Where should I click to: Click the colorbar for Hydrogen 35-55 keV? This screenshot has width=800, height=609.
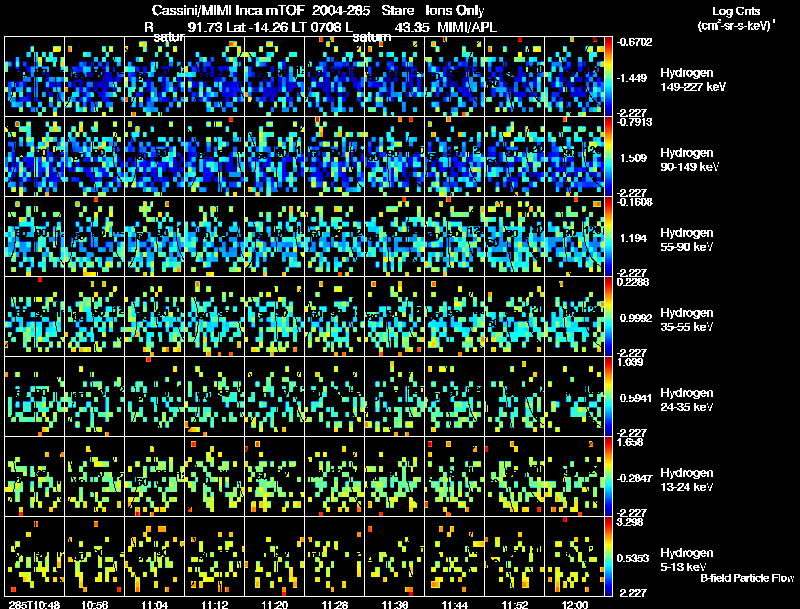[608, 316]
